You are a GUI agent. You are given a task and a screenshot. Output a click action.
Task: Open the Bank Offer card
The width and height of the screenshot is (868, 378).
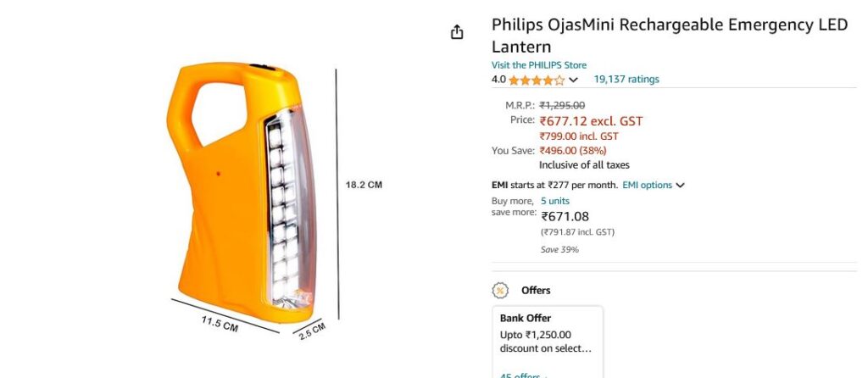[548, 333]
